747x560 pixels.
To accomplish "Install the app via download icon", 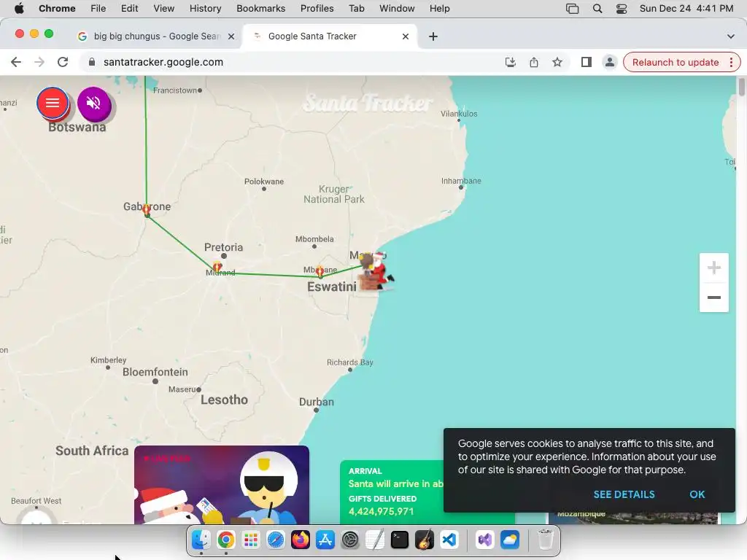I will coord(510,63).
